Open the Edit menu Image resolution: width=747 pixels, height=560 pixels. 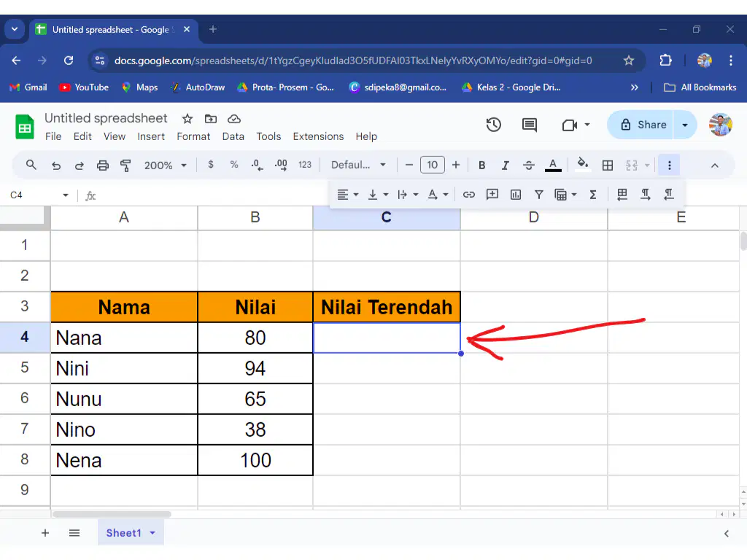[82, 136]
